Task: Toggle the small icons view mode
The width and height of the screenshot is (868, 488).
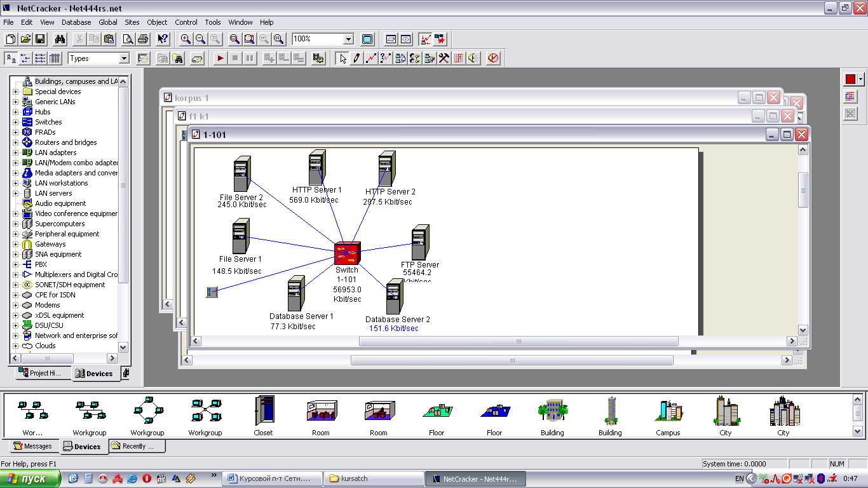Action: [25, 58]
